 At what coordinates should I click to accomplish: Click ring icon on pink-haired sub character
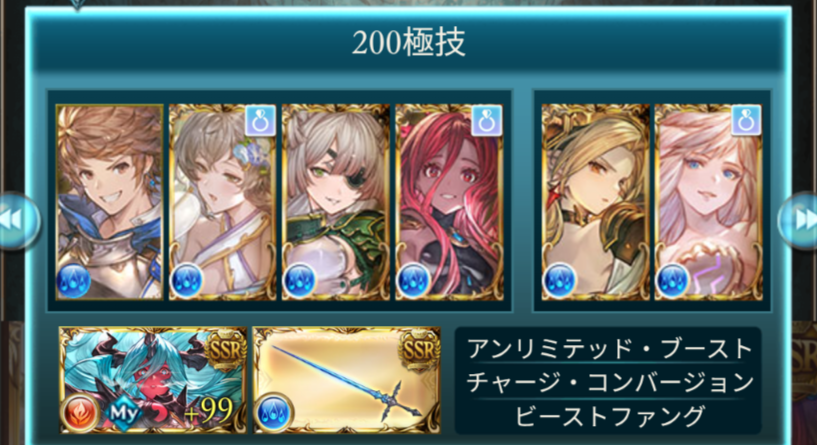[x=747, y=120]
